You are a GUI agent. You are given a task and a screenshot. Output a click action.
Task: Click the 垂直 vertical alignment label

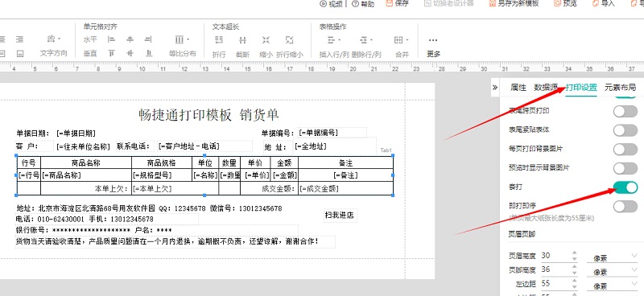pyautogui.click(x=90, y=53)
